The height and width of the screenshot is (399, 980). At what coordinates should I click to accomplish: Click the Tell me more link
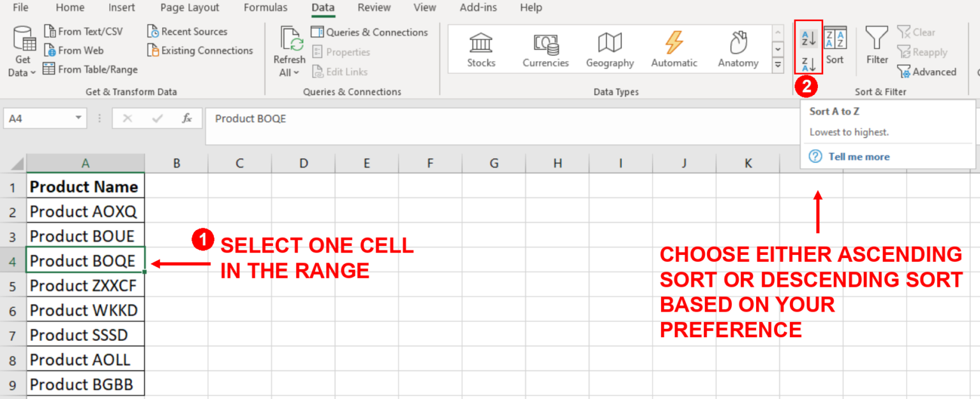coord(858,157)
